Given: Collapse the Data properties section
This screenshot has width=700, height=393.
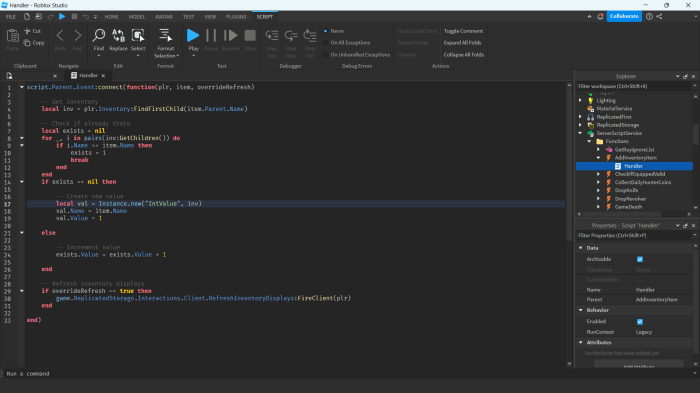Looking at the screenshot, I should tap(581, 248).
